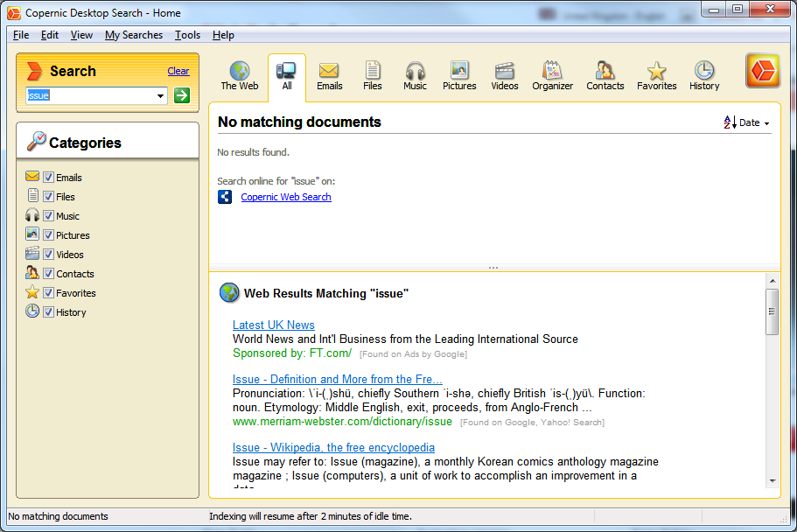Image resolution: width=797 pixels, height=532 pixels.
Task: Uncheck the Emails category checkbox
Action: click(x=48, y=177)
